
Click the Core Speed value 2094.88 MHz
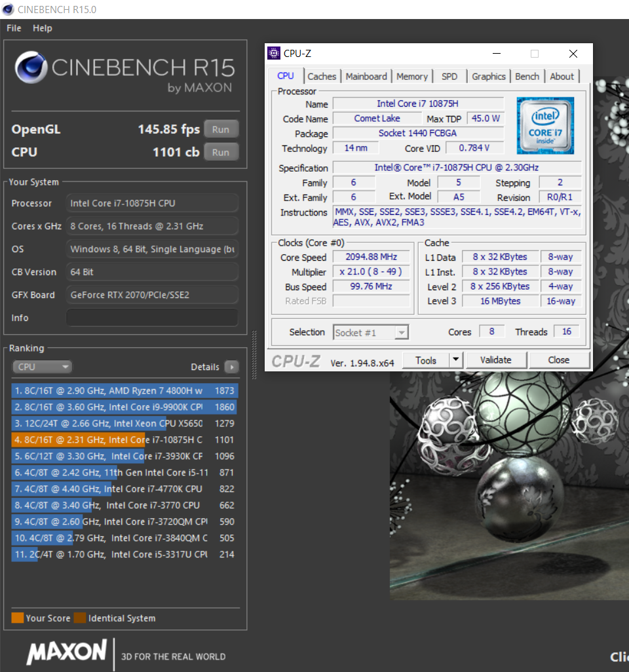point(372,257)
